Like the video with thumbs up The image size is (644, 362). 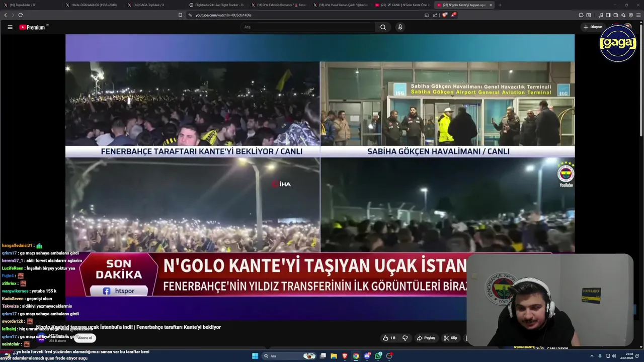(x=388, y=338)
